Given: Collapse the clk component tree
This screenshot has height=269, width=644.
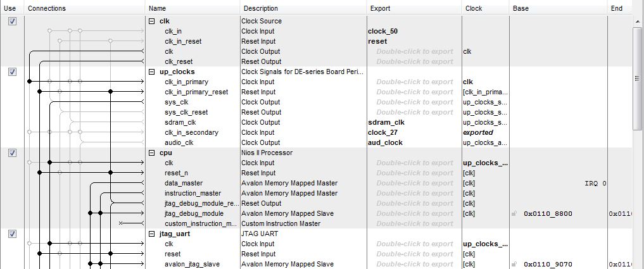Looking at the screenshot, I should 151,21.
